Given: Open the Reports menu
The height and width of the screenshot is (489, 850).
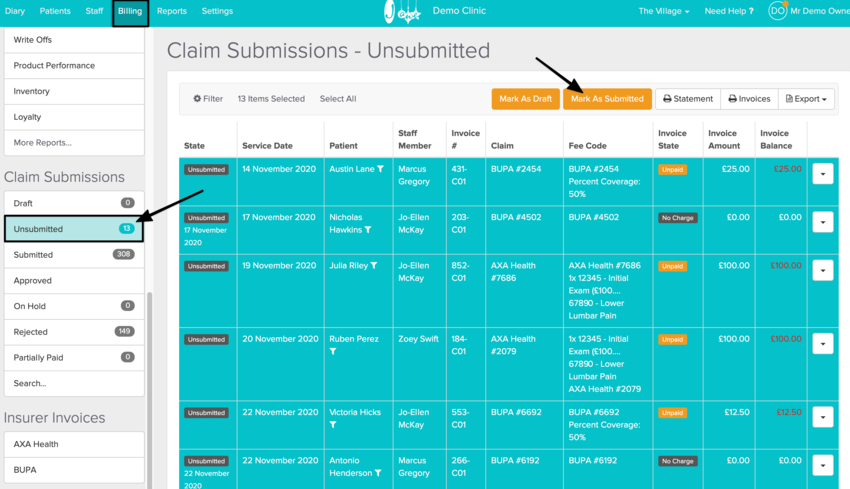Looking at the screenshot, I should [x=171, y=12].
